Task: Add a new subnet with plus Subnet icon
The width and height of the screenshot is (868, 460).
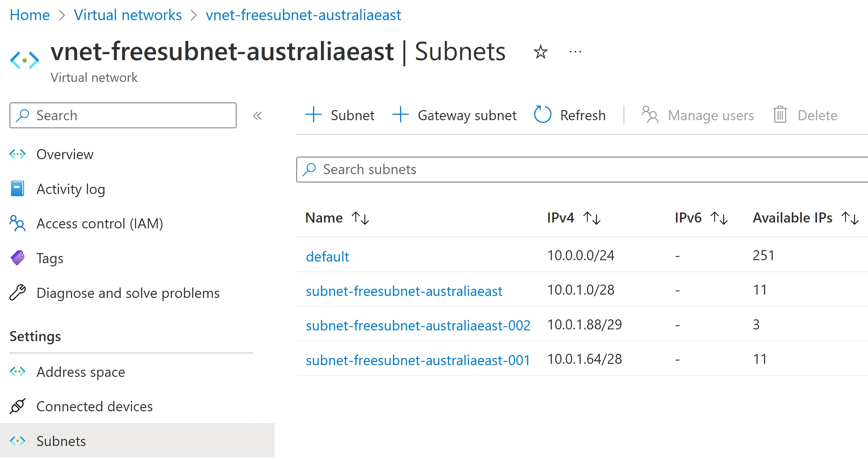Action: click(313, 115)
